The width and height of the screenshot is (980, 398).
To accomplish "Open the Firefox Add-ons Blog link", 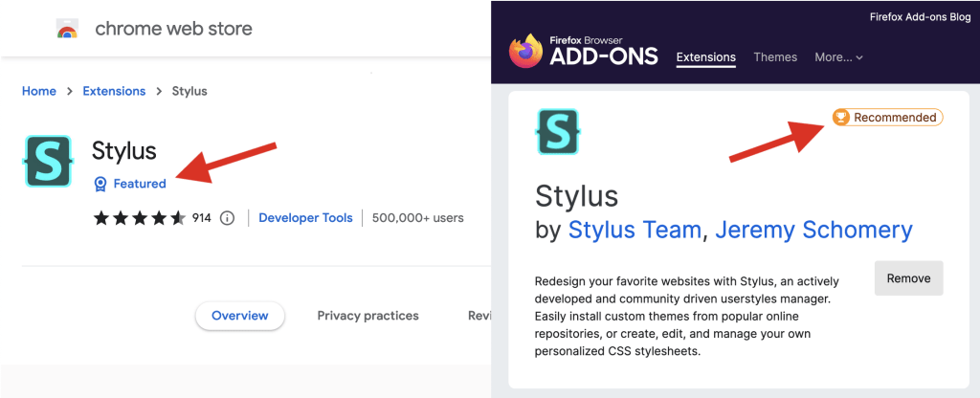I will point(920,17).
